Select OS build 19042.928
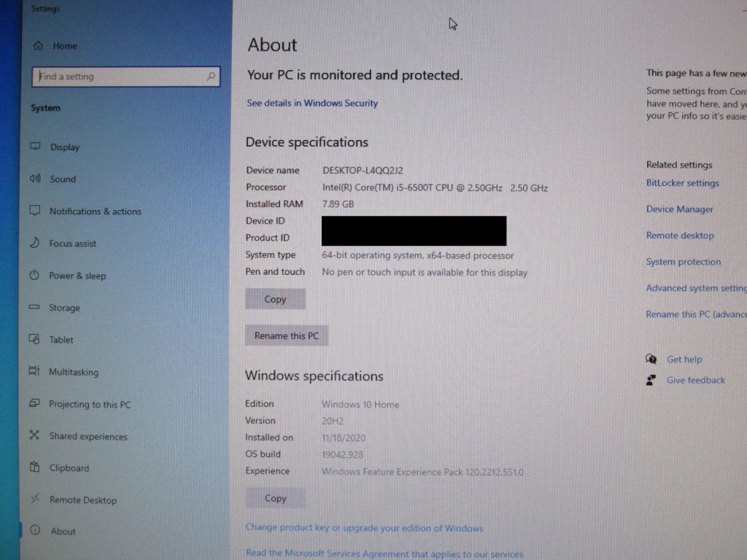 click(x=342, y=455)
